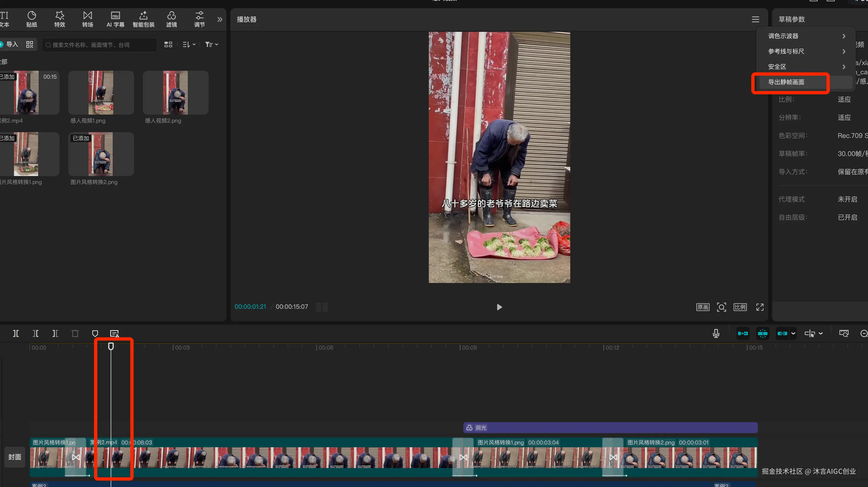The width and height of the screenshot is (868, 487).
Task: Open the AI subtitles (AI 字幕) tool
Action: pos(115,19)
